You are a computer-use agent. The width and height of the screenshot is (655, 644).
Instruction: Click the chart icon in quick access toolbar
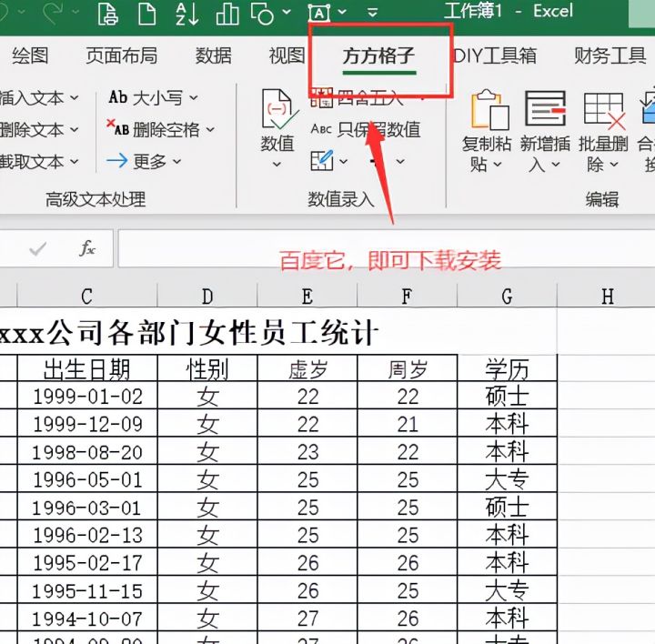coord(227,15)
